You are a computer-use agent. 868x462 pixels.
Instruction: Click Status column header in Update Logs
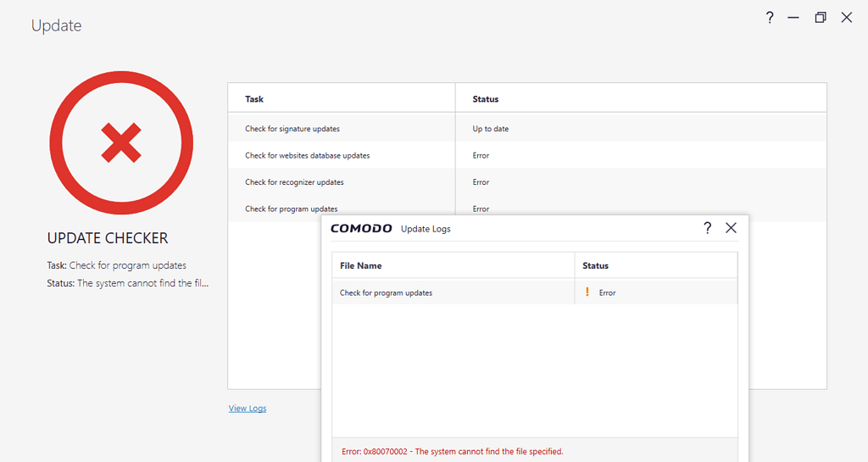point(595,265)
